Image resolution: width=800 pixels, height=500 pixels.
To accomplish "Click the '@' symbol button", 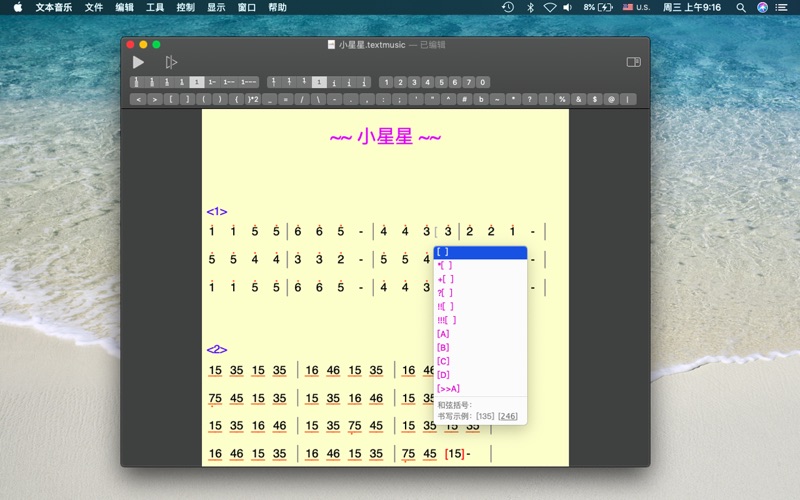I will point(611,99).
